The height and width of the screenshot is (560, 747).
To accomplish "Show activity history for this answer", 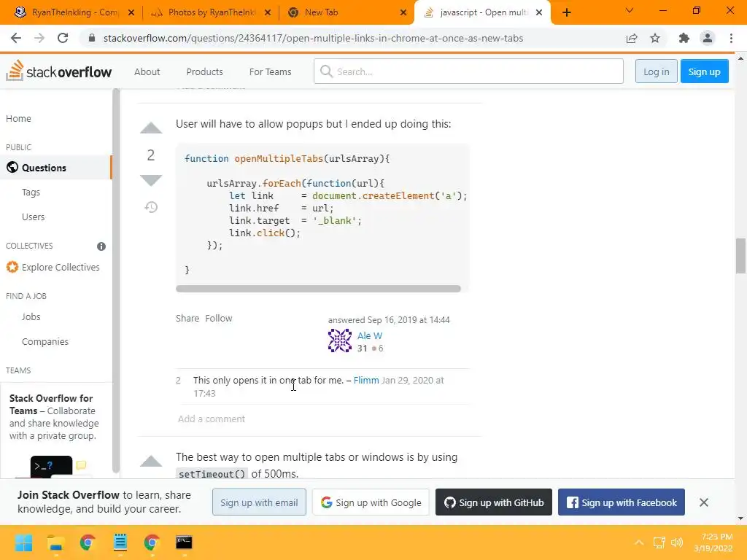I will pos(151,207).
